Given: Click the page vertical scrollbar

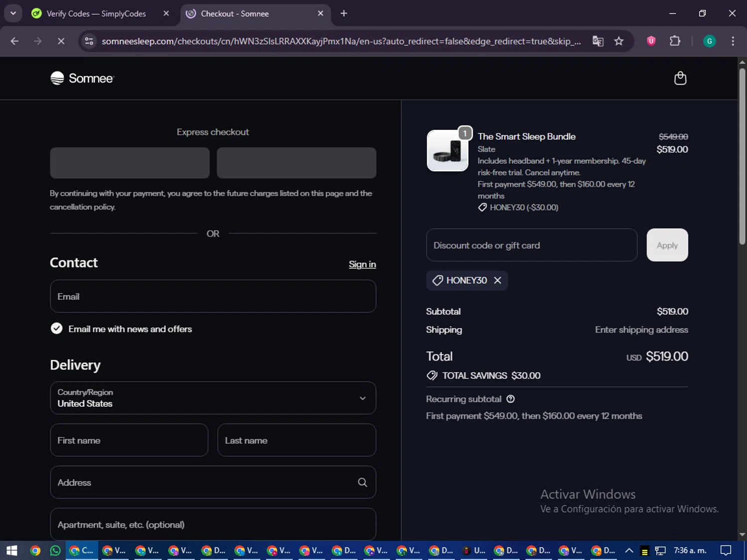Looking at the screenshot, I should (x=742, y=156).
